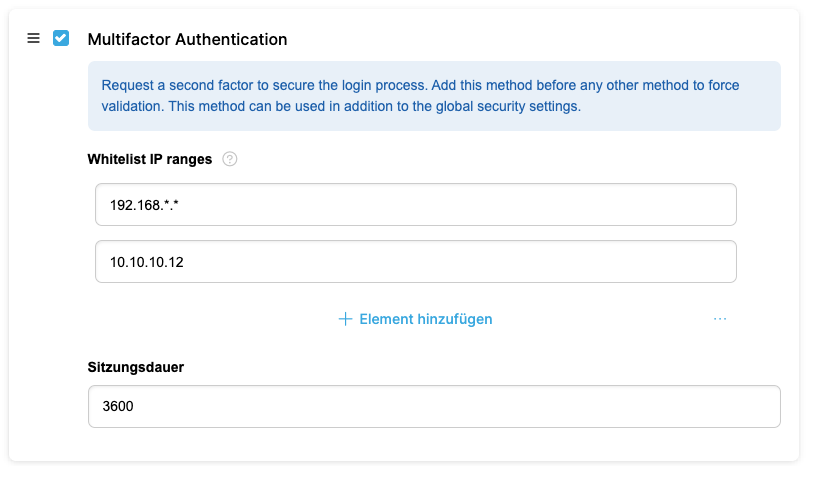Viewport: 819px width, 478px height.
Task: Click the Whitelist IP ranges label
Action: click(x=150, y=159)
